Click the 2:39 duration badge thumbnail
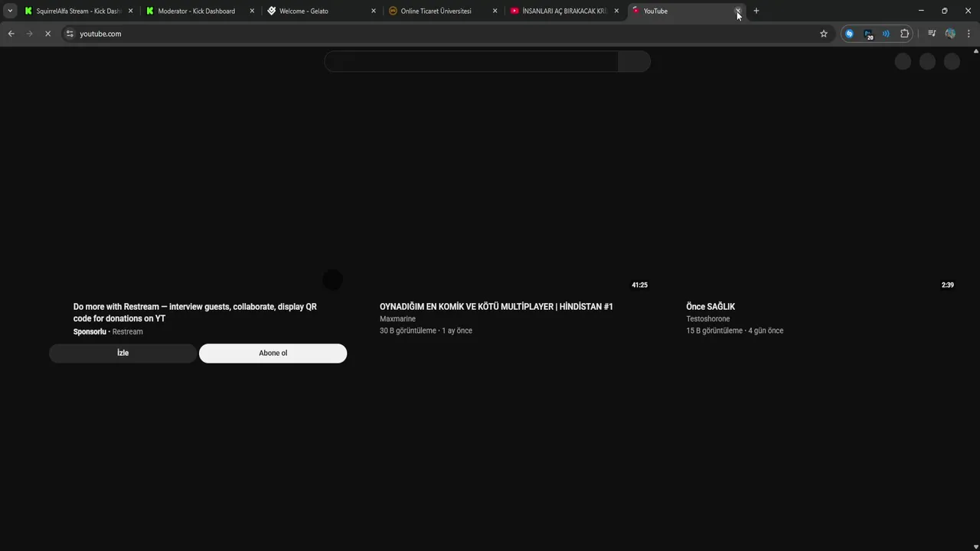Image resolution: width=980 pixels, height=551 pixels. click(x=947, y=285)
